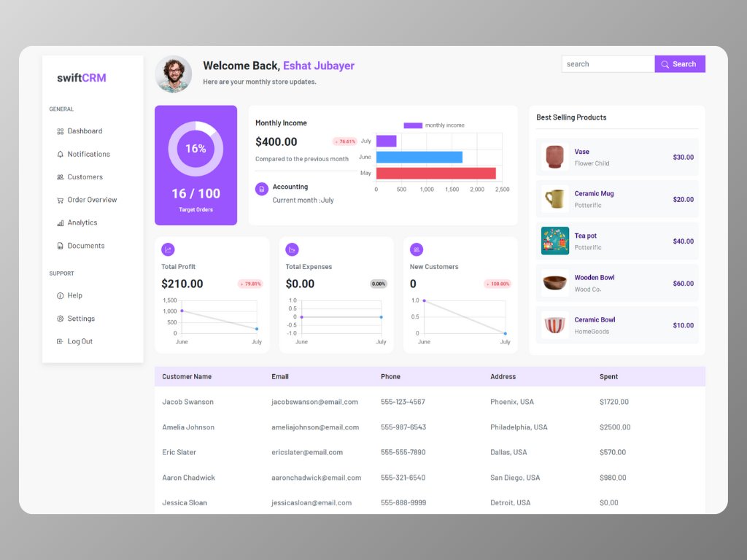747x560 pixels.
Task: Click ameliajohnson@email.com email cell
Action: pyautogui.click(x=315, y=427)
